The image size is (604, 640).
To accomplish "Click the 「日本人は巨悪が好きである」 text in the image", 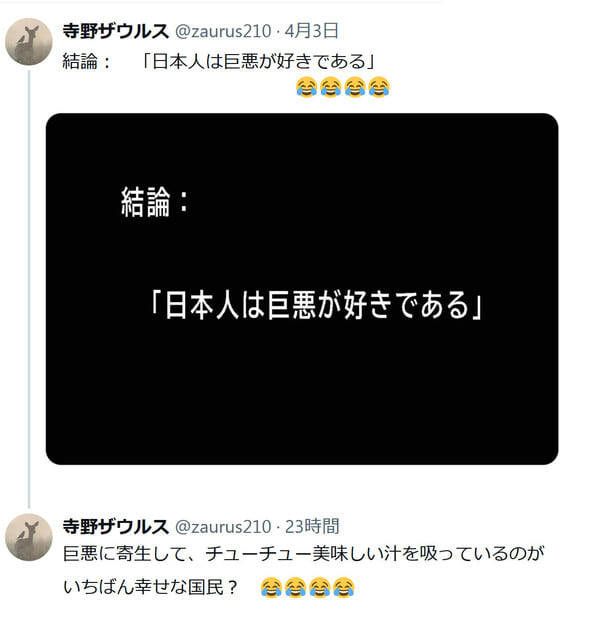I will coord(316,305).
